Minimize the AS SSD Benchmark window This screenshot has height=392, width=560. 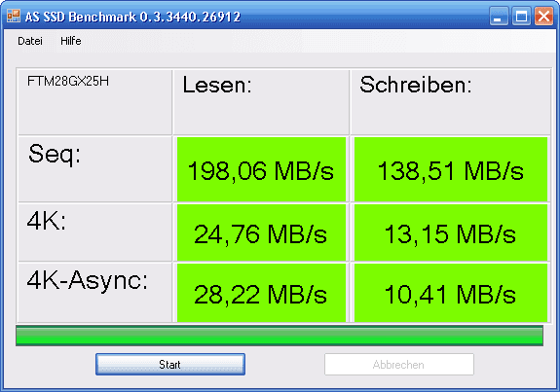(499, 17)
